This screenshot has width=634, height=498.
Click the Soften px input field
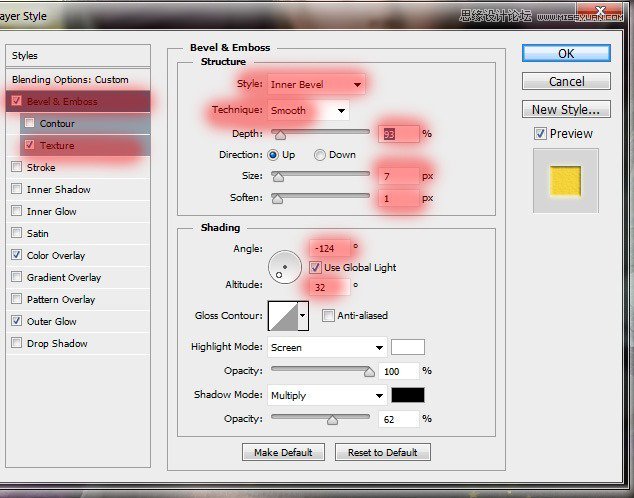(x=399, y=198)
